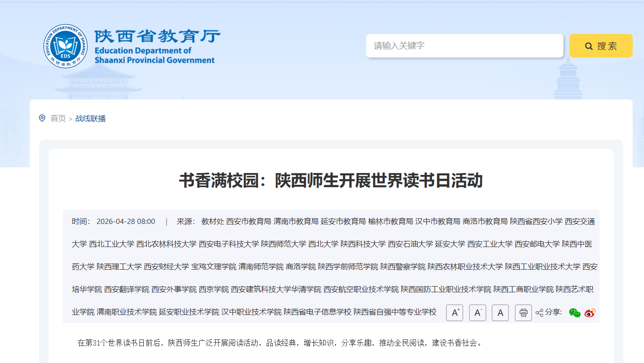This screenshot has height=363, width=644.
Task: Decrease article font size with A- button
Action: pos(478,313)
